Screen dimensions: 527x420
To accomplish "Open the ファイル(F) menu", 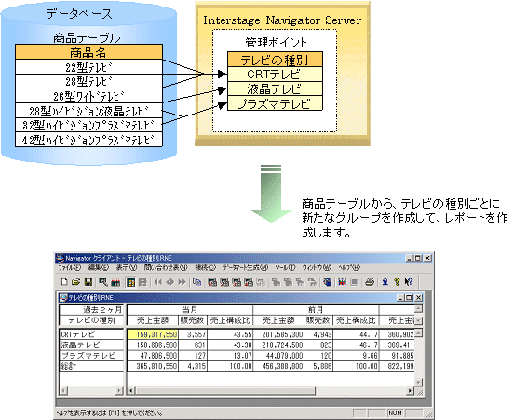I will point(69,267).
